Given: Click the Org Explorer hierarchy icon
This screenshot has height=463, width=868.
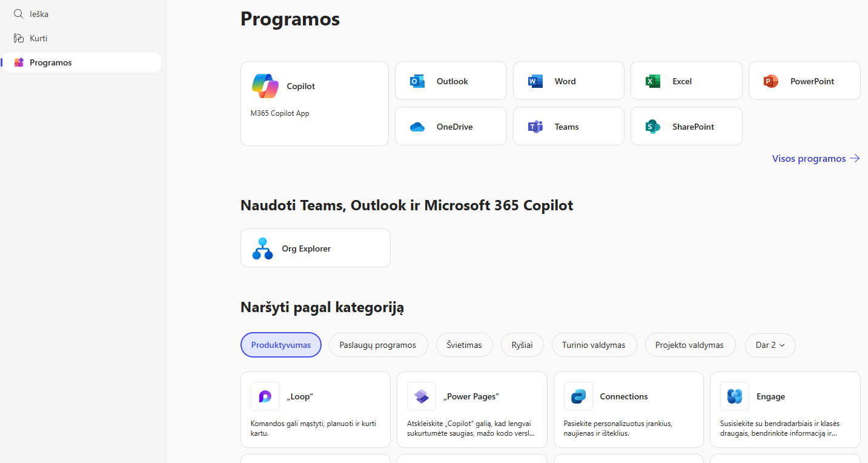Looking at the screenshot, I should pos(262,248).
